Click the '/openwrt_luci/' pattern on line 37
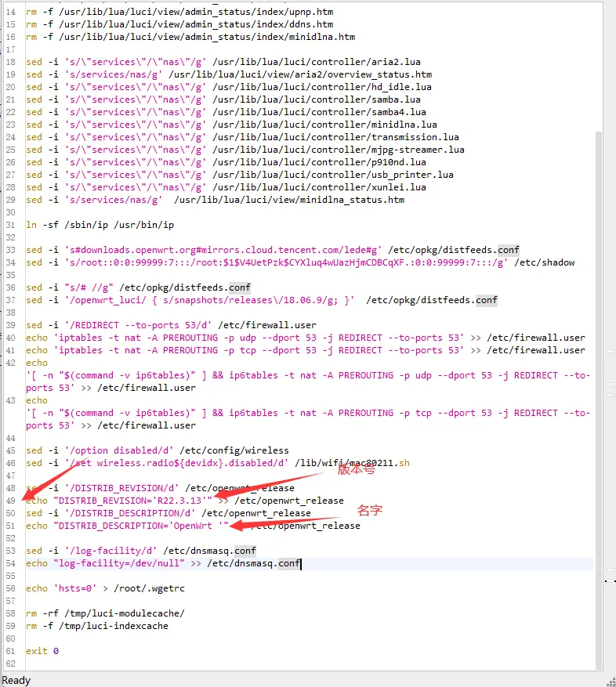The image size is (616, 687). coord(105,300)
